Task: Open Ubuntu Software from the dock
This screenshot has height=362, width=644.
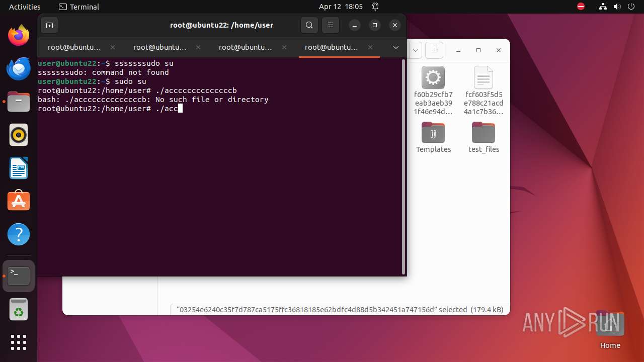Action: point(19,201)
